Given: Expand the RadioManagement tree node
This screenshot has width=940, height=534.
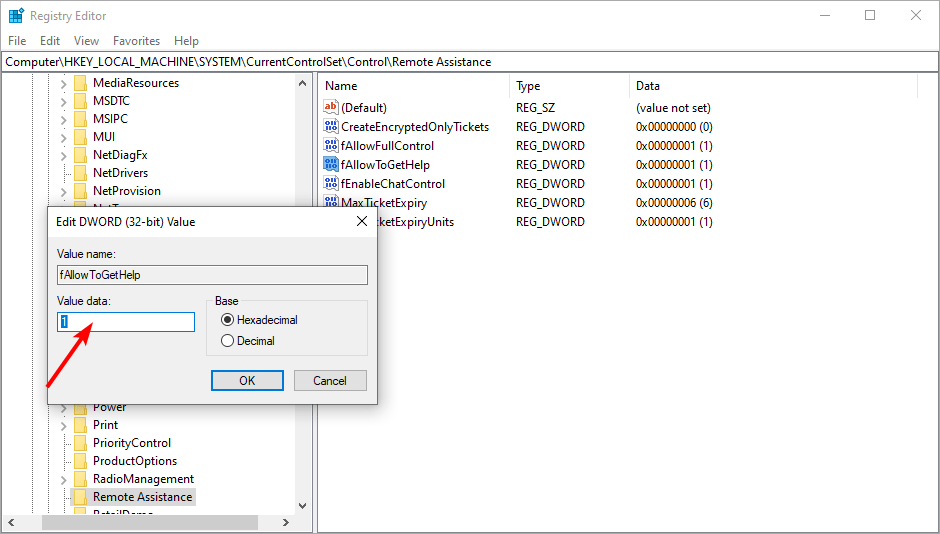Looking at the screenshot, I should tap(64, 480).
